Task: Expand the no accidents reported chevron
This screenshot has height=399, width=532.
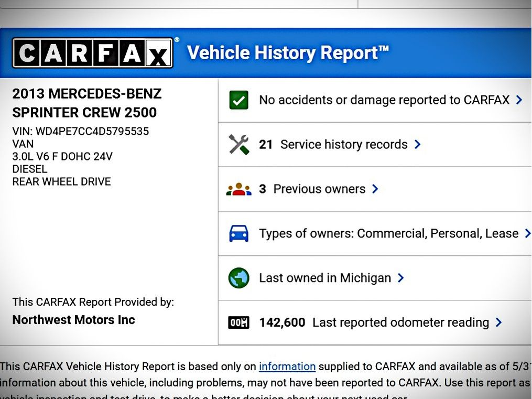Action: pos(519,100)
